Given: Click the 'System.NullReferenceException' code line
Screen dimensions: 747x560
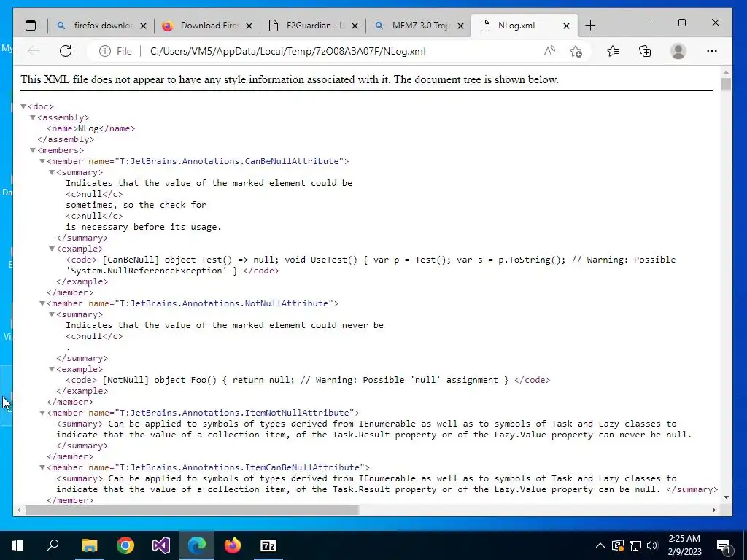Looking at the screenshot, I should [x=172, y=271].
